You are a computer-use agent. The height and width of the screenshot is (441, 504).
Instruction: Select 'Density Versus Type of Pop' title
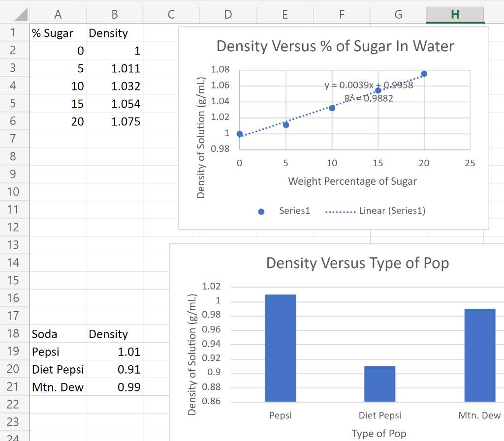357,263
